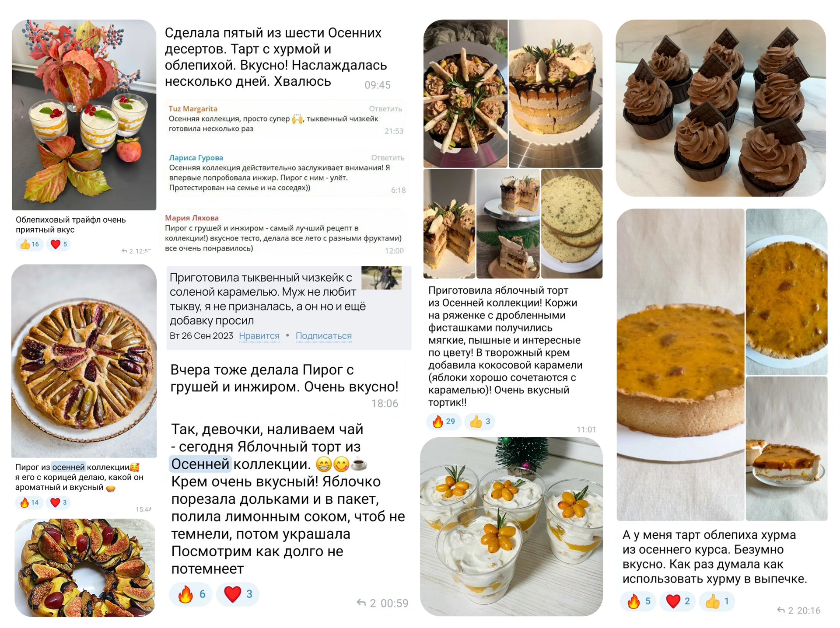Screen dimensions: 840x628
Task: Click heart reaction with 3 under fig pie caption
Action: pyautogui.click(x=59, y=502)
